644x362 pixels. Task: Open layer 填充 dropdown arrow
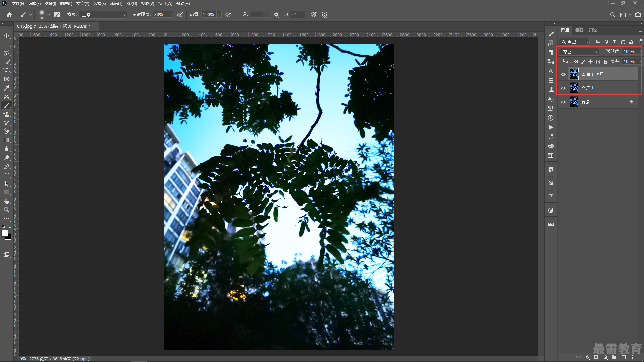pyautogui.click(x=640, y=62)
